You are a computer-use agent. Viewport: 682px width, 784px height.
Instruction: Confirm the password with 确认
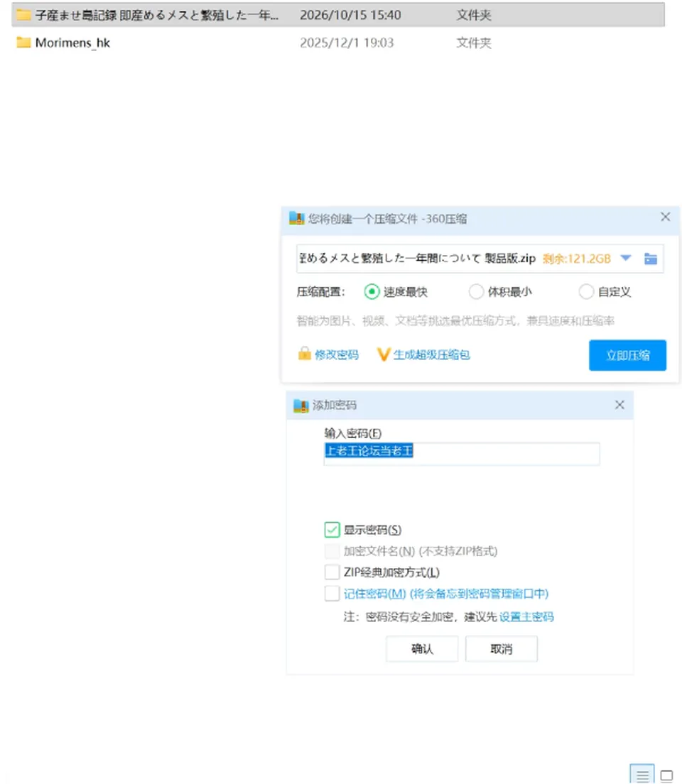point(422,649)
